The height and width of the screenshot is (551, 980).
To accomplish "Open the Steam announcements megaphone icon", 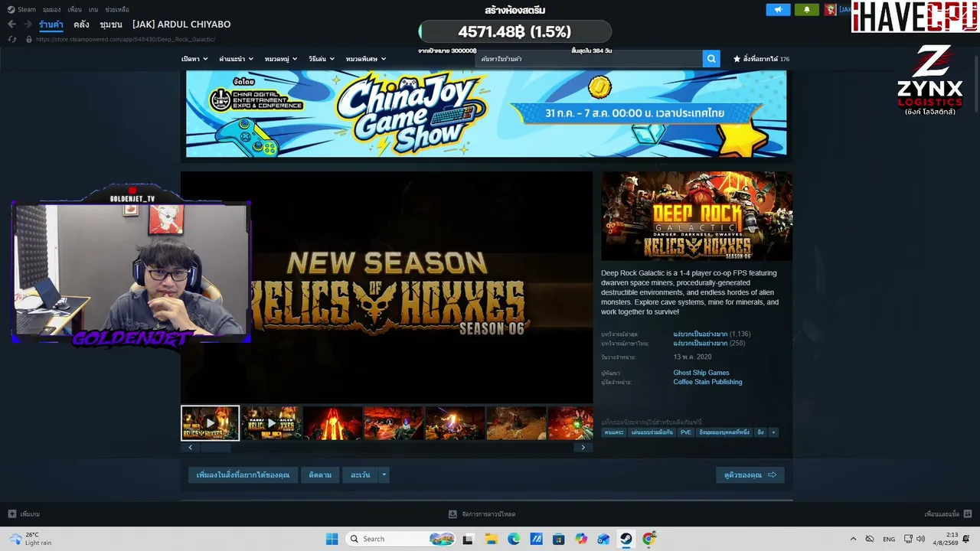I will 778,10.
